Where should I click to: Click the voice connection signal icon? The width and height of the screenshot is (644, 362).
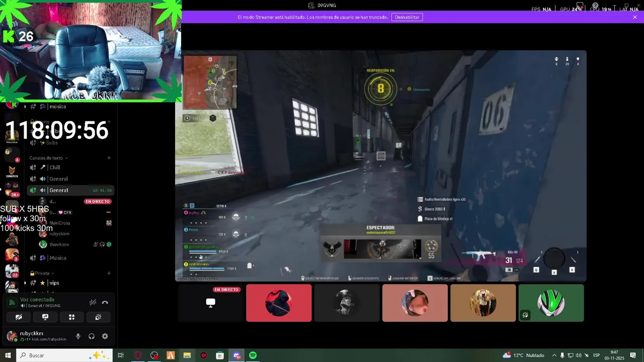[12, 302]
